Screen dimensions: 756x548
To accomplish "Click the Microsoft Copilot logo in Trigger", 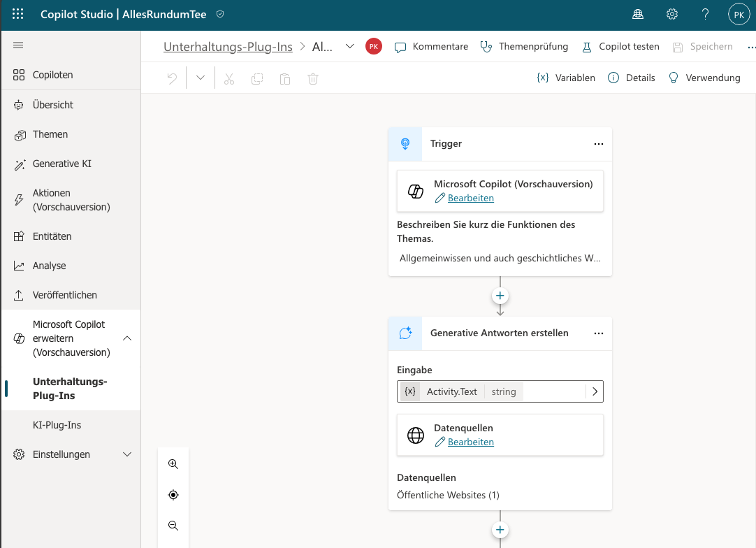I will pyautogui.click(x=416, y=191).
